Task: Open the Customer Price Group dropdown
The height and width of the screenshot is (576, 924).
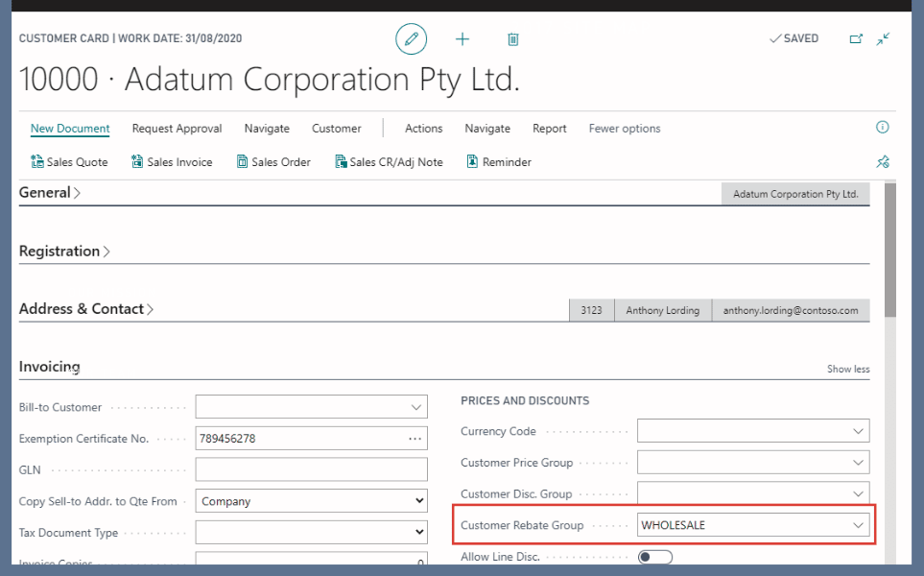Action: (x=858, y=462)
